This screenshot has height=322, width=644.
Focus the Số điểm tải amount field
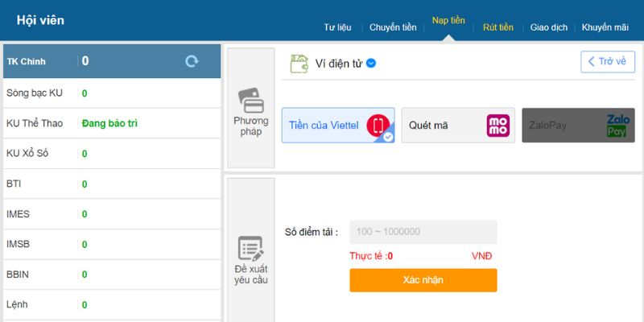click(x=423, y=232)
